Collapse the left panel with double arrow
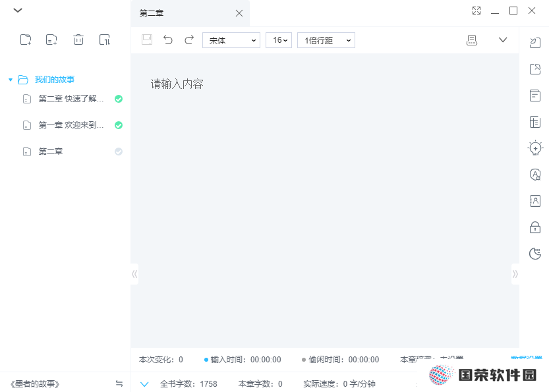The height and width of the screenshot is (392, 549). click(134, 274)
